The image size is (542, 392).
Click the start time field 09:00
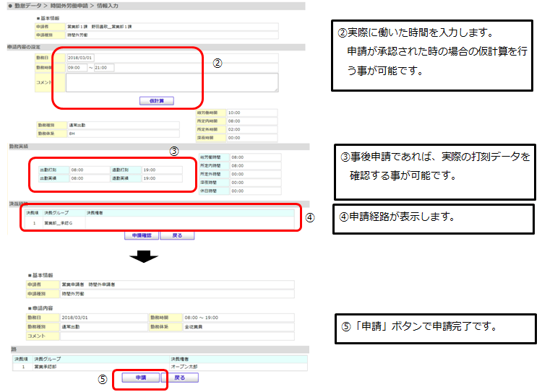[x=77, y=68]
